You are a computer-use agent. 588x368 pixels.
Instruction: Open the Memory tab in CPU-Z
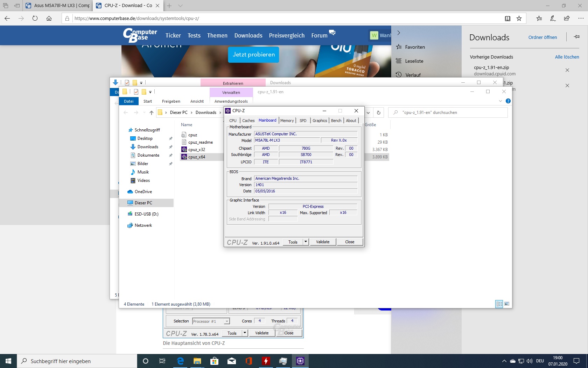pyautogui.click(x=287, y=121)
